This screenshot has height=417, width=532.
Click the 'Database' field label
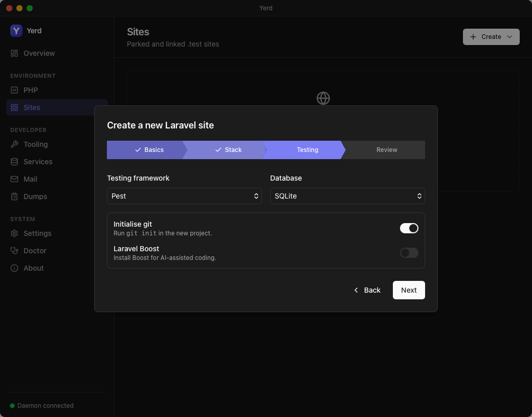[x=285, y=178]
